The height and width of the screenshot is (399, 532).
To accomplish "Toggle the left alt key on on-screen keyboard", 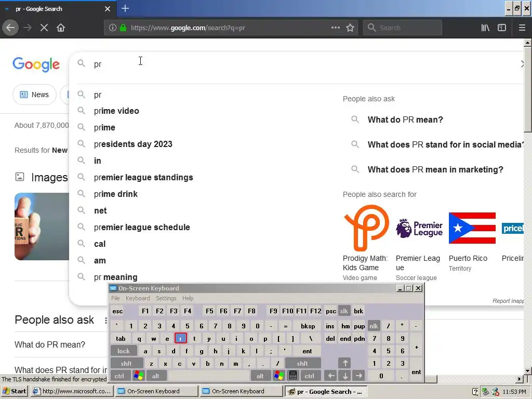I will (x=155, y=376).
